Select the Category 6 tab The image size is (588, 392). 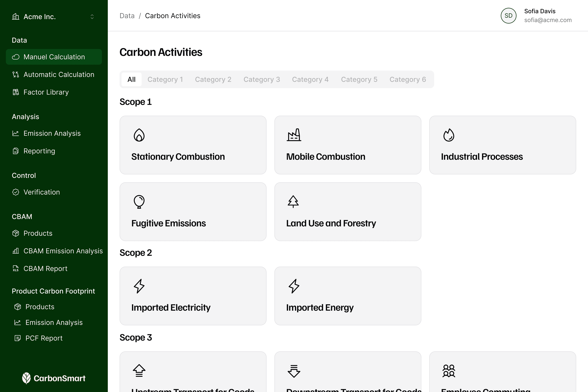click(x=408, y=79)
